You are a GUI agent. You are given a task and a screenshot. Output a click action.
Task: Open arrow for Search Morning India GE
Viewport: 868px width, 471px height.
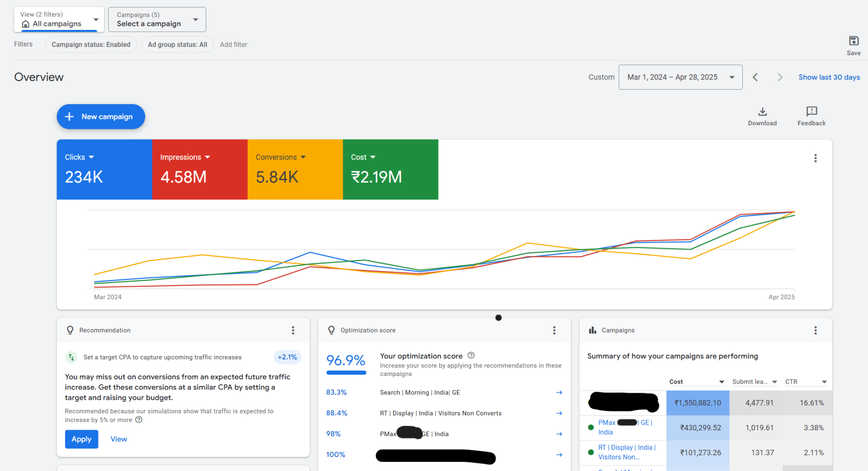click(x=559, y=393)
